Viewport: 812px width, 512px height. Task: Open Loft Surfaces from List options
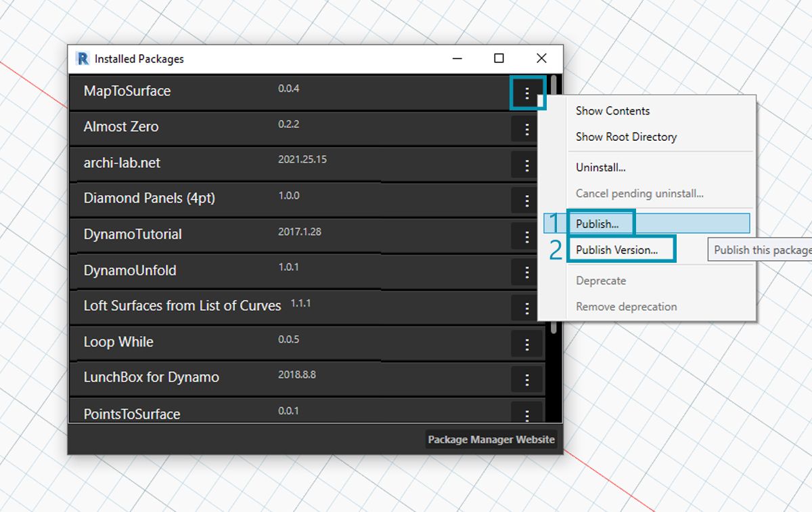(527, 308)
